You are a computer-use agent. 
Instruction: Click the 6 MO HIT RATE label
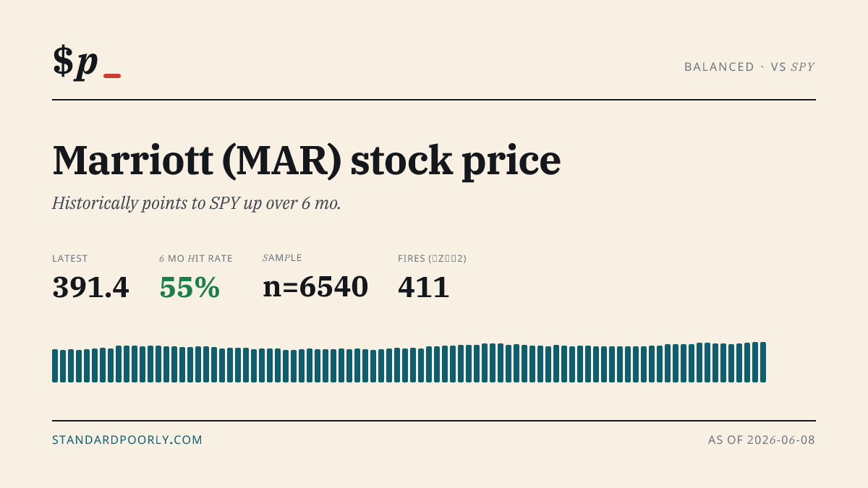point(196,258)
